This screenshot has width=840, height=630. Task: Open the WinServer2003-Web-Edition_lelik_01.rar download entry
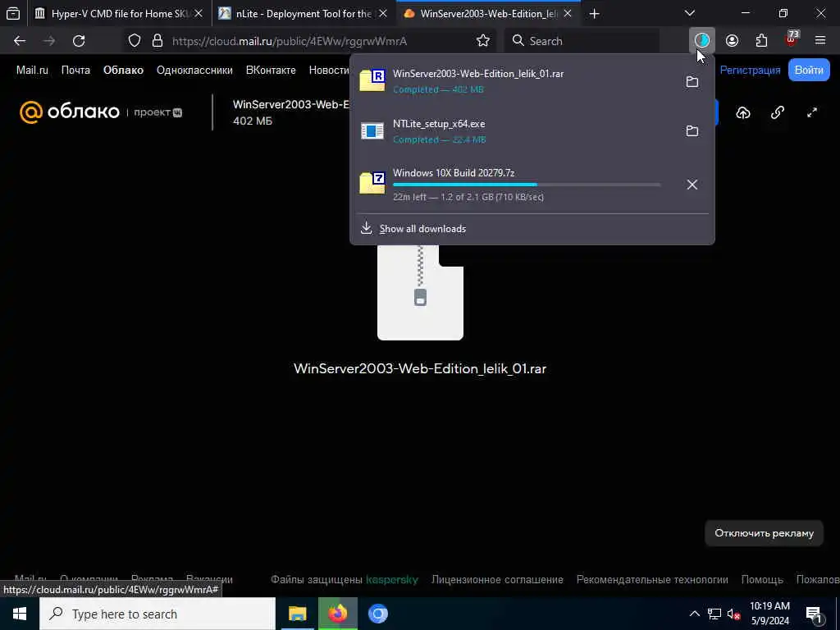[x=515, y=81]
